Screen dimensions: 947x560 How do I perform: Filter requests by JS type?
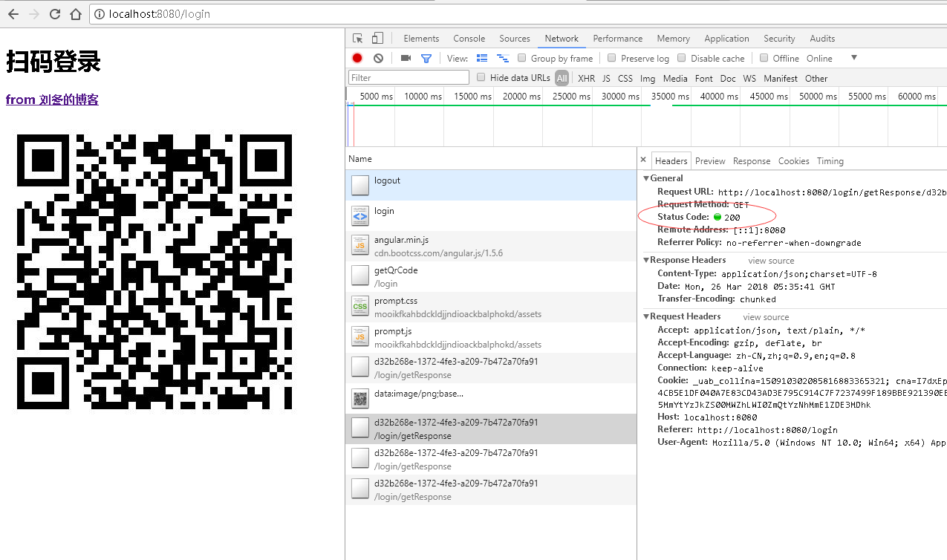pyautogui.click(x=606, y=78)
